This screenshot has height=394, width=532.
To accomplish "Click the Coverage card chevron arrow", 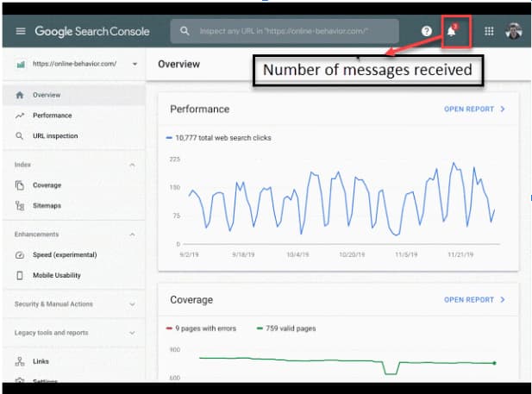I will pos(503,300).
